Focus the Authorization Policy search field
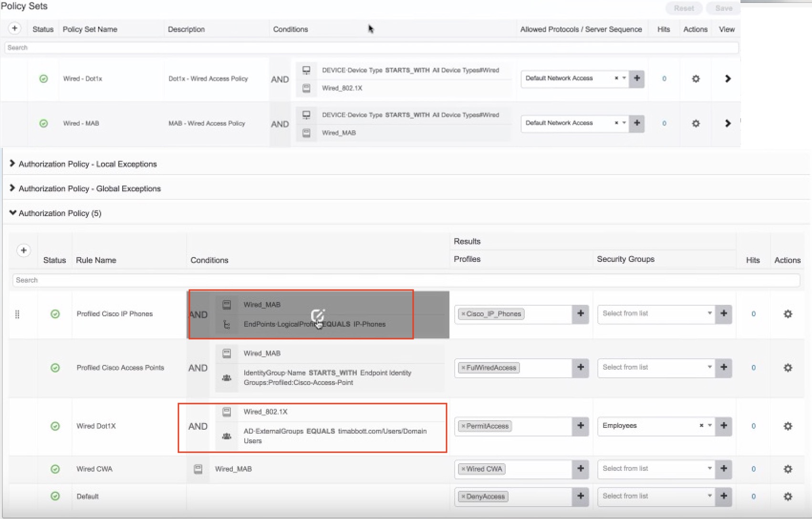 [406, 280]
